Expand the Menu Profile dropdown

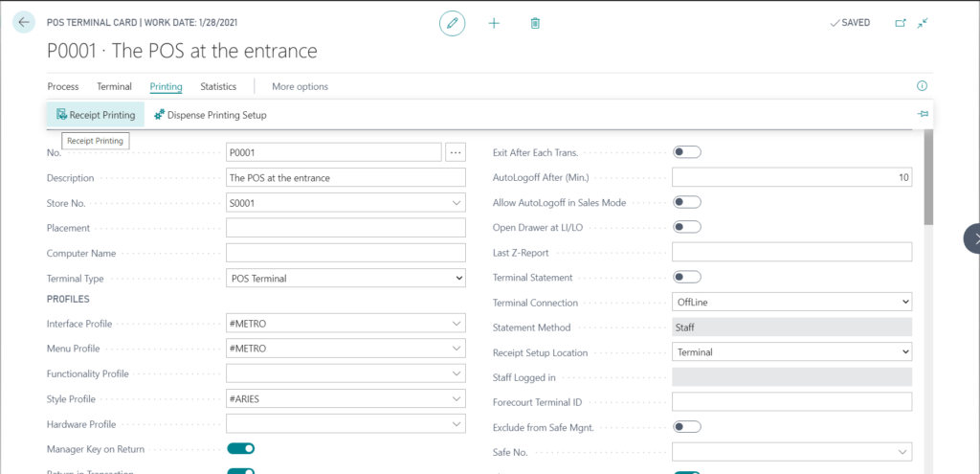point(456,349)
